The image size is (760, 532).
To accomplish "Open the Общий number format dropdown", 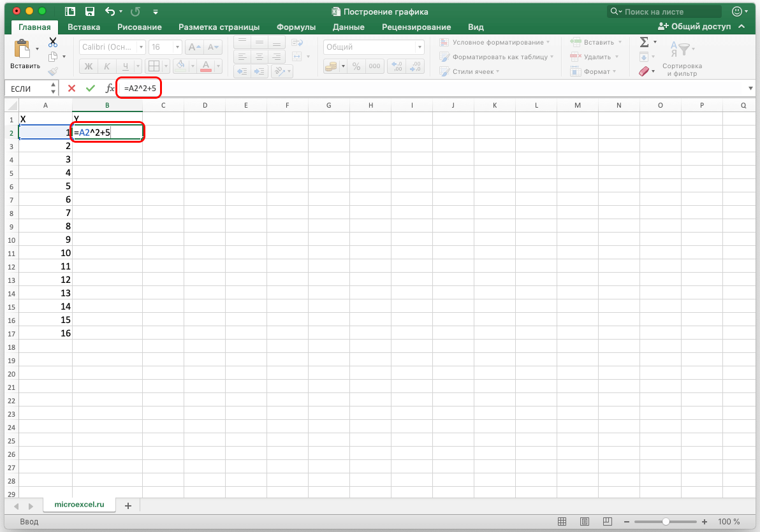I will pyautogui.click(x=420, y=47).
